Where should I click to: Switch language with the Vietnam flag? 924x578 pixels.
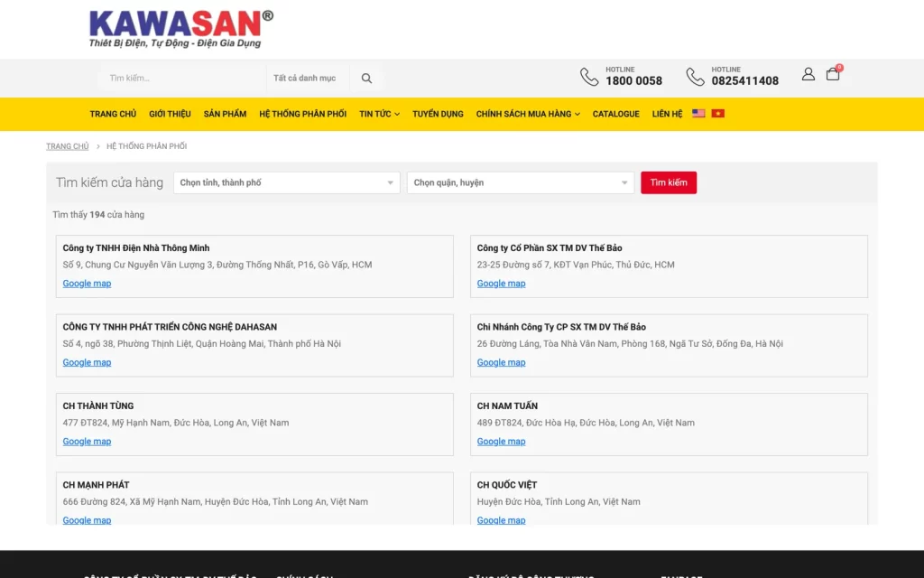pos(717,113)
